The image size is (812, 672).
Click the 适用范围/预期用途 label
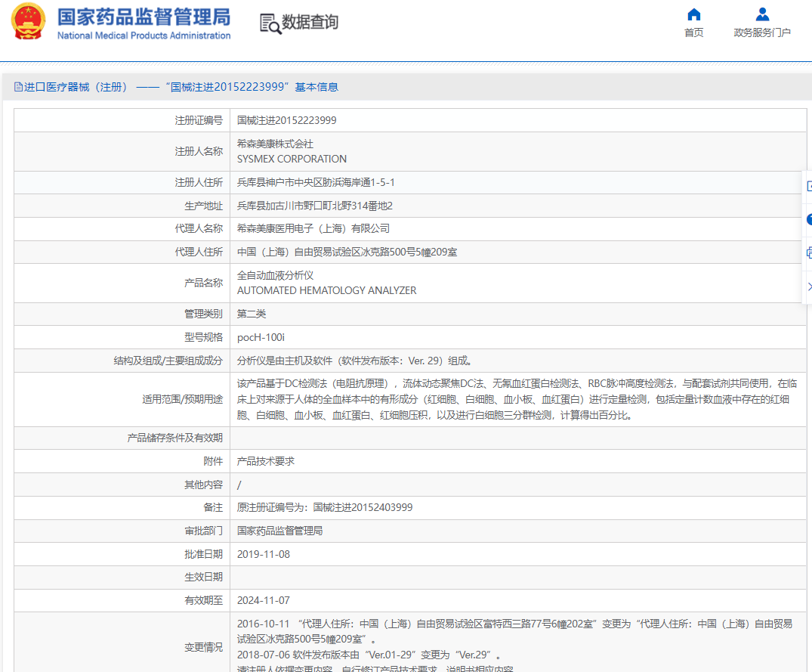(182, 399)
